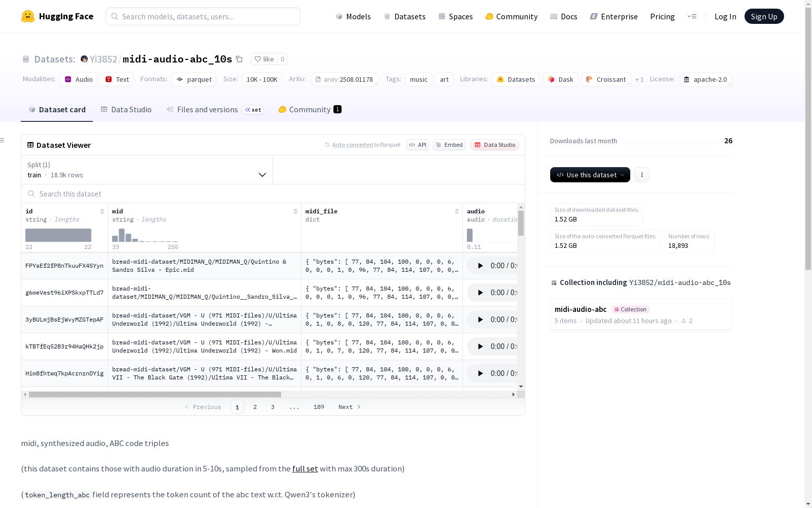Focus the Search models, datasets, users field

(x=203, y=16)
